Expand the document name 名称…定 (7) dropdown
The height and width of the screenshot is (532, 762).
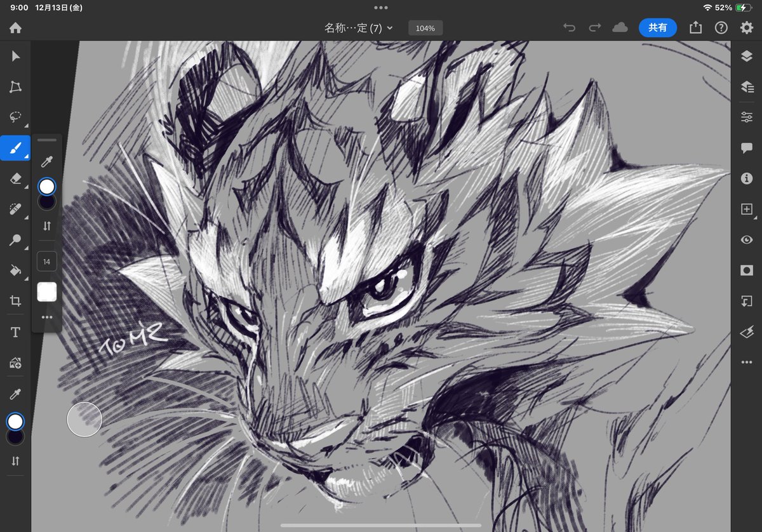359,28
